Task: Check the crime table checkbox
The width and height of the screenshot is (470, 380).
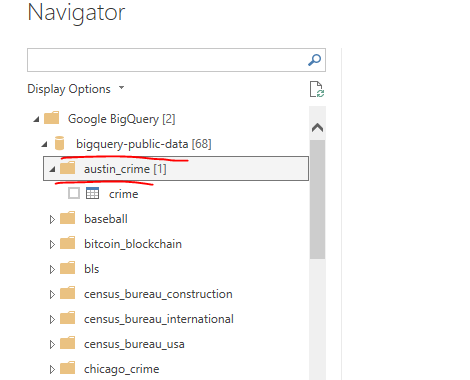Action: (74, 193)
